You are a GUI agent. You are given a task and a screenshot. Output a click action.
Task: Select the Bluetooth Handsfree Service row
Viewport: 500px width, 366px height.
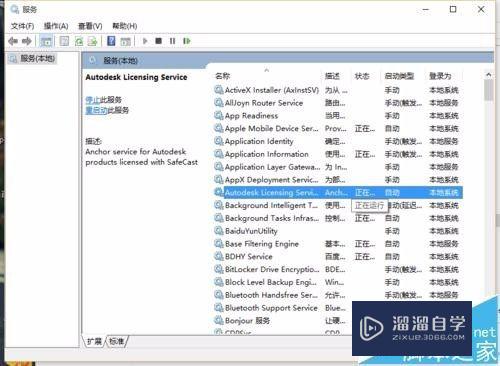337,295
